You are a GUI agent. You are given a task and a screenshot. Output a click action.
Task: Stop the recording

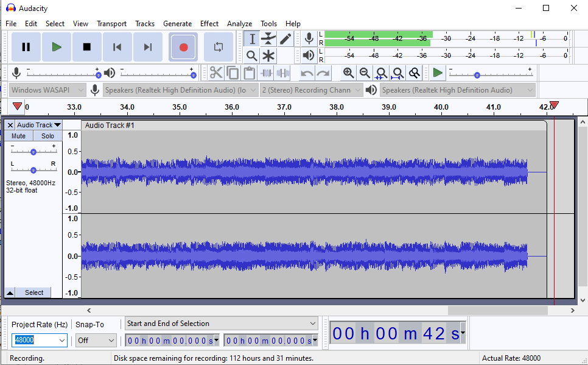pos(87,47)
